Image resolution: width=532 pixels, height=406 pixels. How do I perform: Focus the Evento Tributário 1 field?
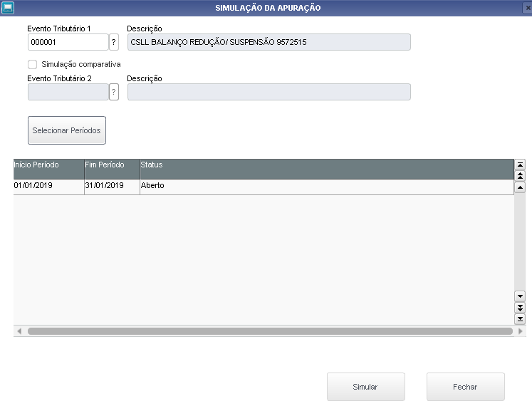point(68,42)
